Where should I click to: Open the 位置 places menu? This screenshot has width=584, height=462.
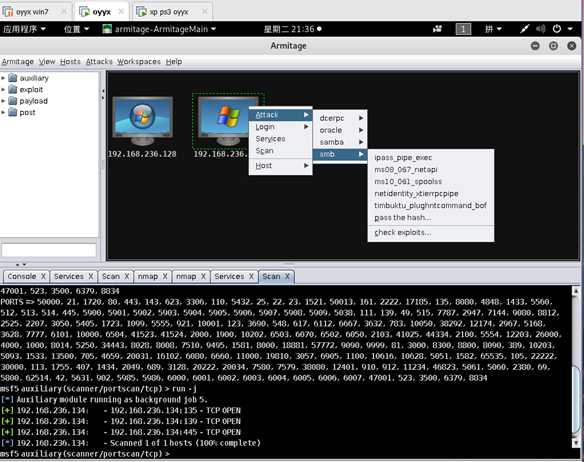pos(76,29)
